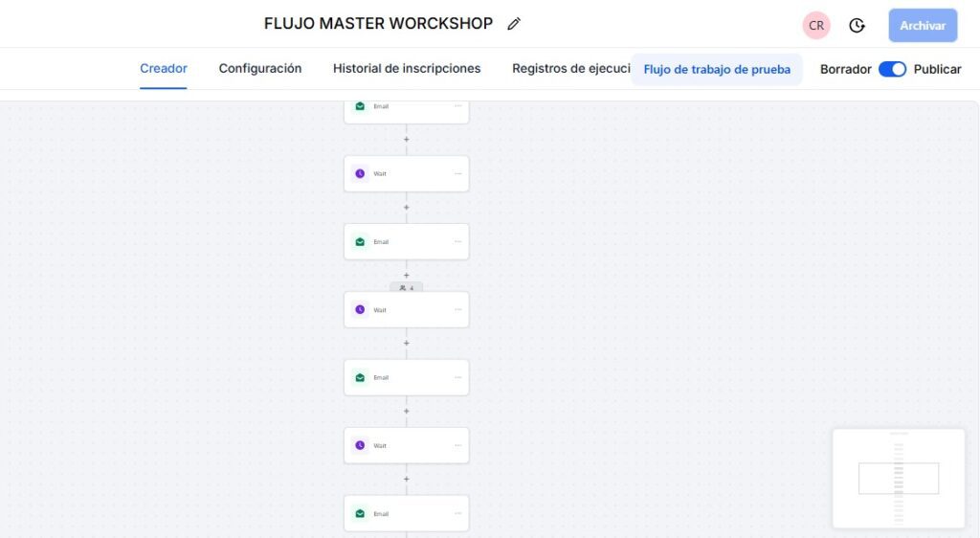Click the contacts count badge showing 4
This screenshot has height=538, width=980.
pyautogui.click(x=407, y=287)
